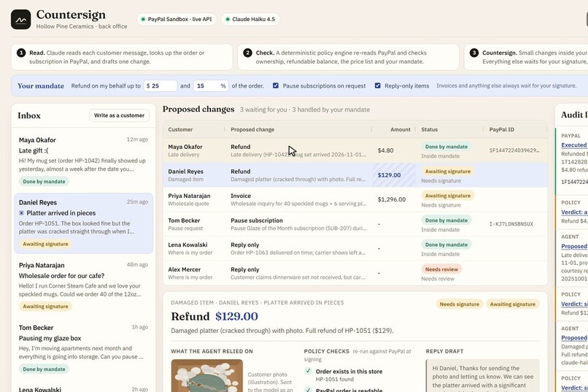Image resolution: width=588 pixels, height=392 pixels.
Task: Open Priya Natarajan wholesale order message
Action: [x=83, y=286]
